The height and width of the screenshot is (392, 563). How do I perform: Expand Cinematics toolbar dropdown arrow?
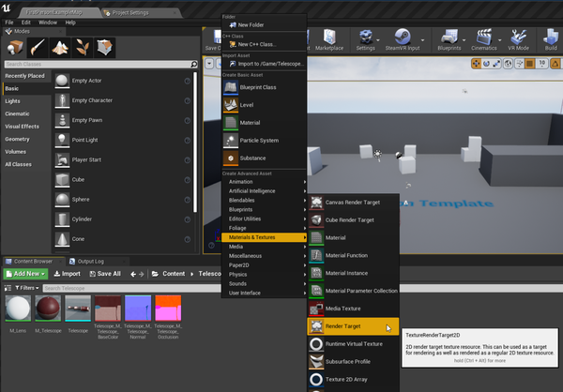click(x=500, y=39)
